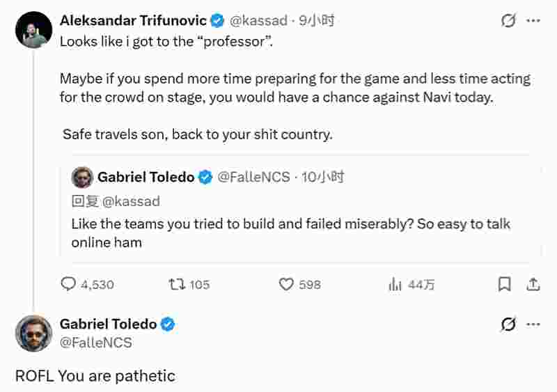557x392 pixels.
Task: Open more options on Gabriel Toledo's reply
Action: pos(533,324)
